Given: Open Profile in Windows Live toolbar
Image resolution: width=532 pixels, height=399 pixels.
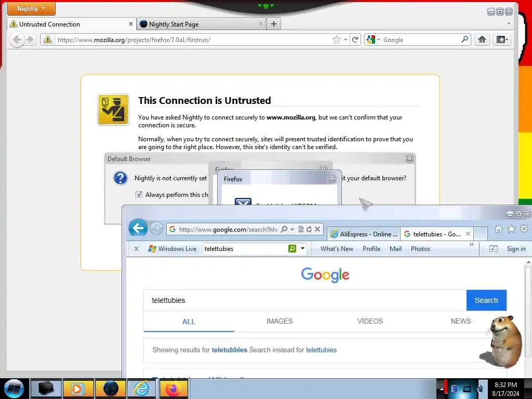Looking at the screenshot, I should 371,249.
